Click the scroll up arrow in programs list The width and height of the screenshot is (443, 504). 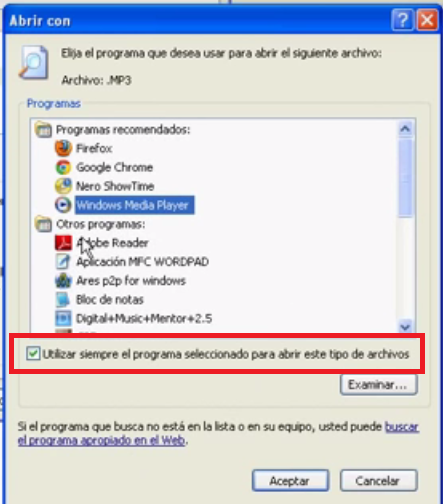click(405, 129)
